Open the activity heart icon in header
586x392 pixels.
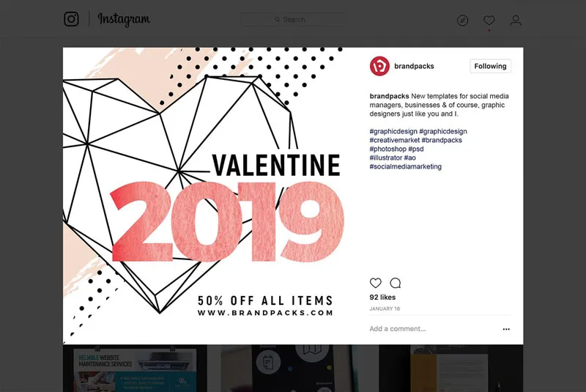(489, 21)
